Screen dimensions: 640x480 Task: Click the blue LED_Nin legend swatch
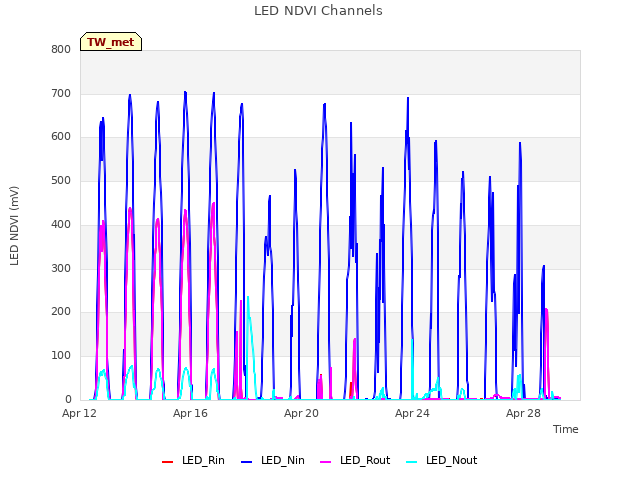pos(247,462)
